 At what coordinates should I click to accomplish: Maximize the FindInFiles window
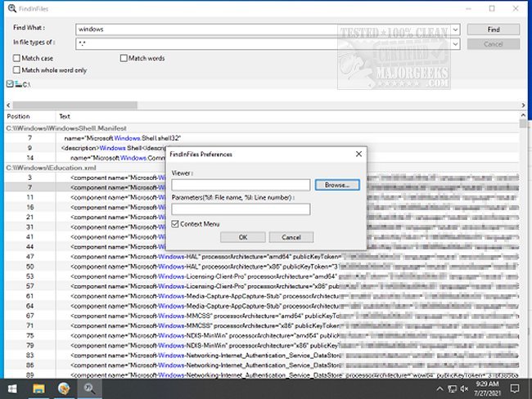492,8
